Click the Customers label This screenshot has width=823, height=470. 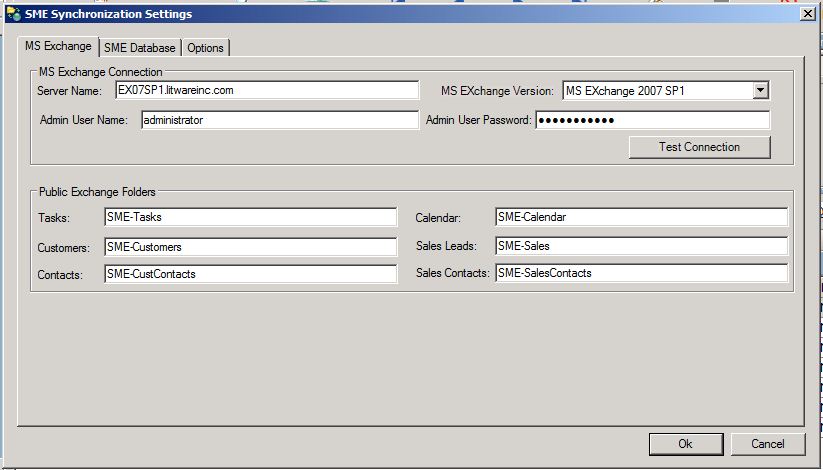tap(64, 247)
